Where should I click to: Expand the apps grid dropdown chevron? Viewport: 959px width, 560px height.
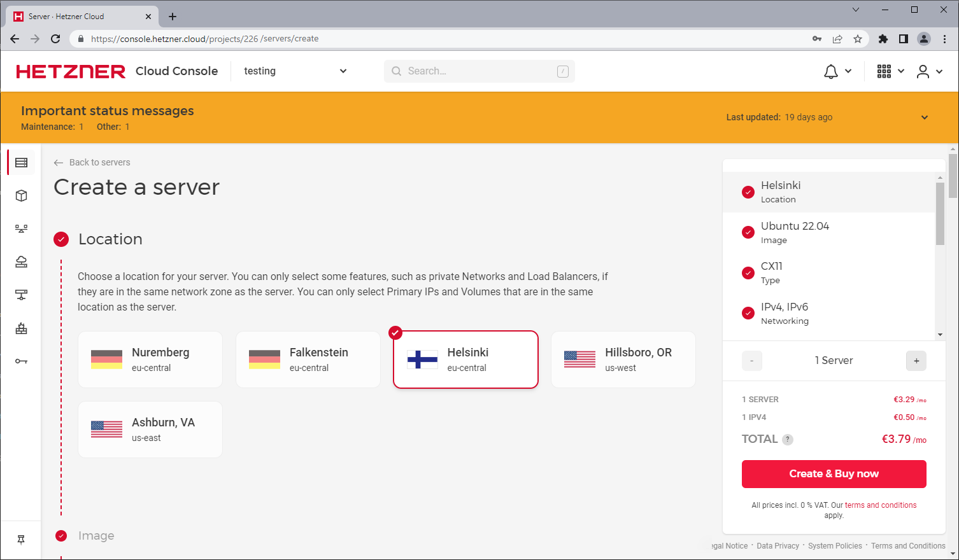tap(901, 71)
